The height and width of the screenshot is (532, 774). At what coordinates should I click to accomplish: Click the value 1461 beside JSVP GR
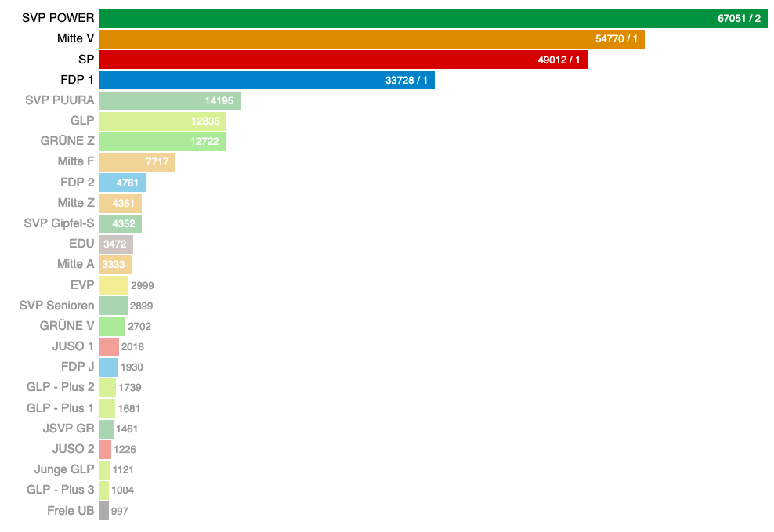click(x=127, y=429)
